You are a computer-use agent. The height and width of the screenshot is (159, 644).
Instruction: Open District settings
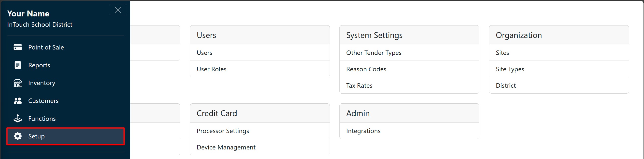pyautogui.click(x=506, y=85)
